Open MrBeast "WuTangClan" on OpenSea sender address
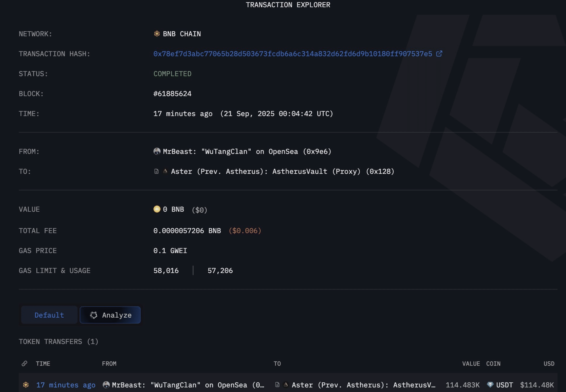This screenshot has height=392, width=566. 247,151
